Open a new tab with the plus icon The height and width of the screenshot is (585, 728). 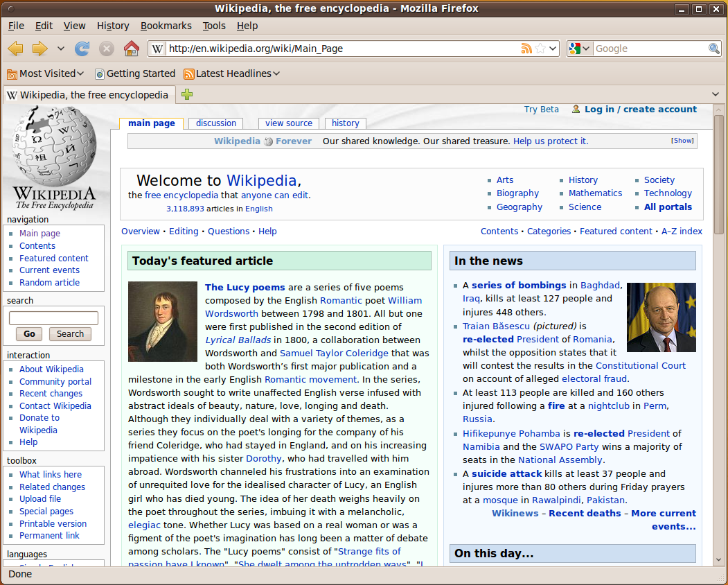[x=186, y=94]
